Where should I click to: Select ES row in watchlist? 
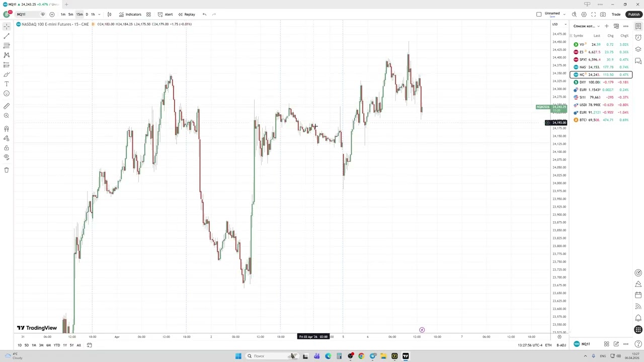coord(601,52)
